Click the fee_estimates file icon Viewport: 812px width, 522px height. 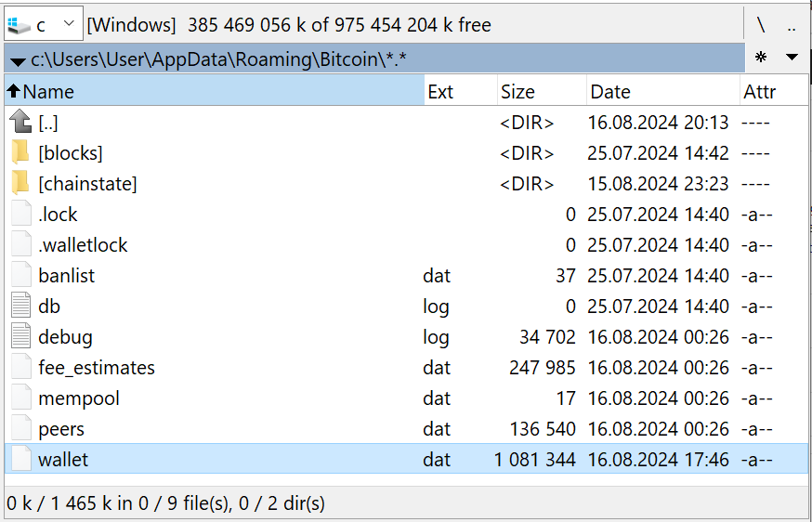(21, 367)
